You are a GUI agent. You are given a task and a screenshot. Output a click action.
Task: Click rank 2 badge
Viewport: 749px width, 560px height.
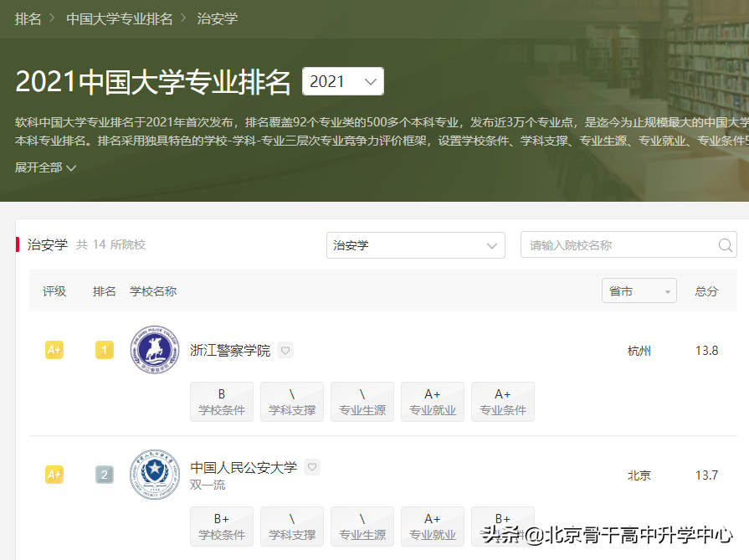pos(105,475)
